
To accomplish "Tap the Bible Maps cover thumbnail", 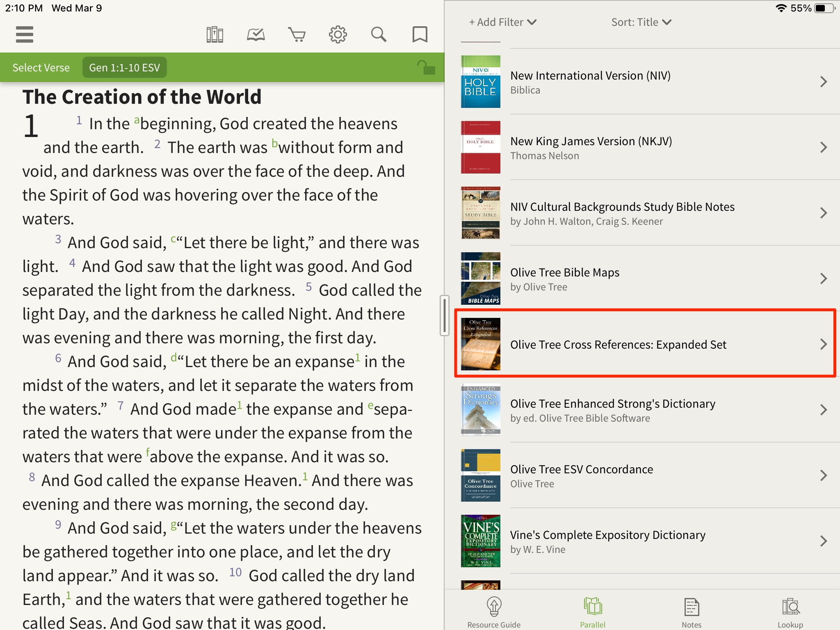I will click(480, 278).
